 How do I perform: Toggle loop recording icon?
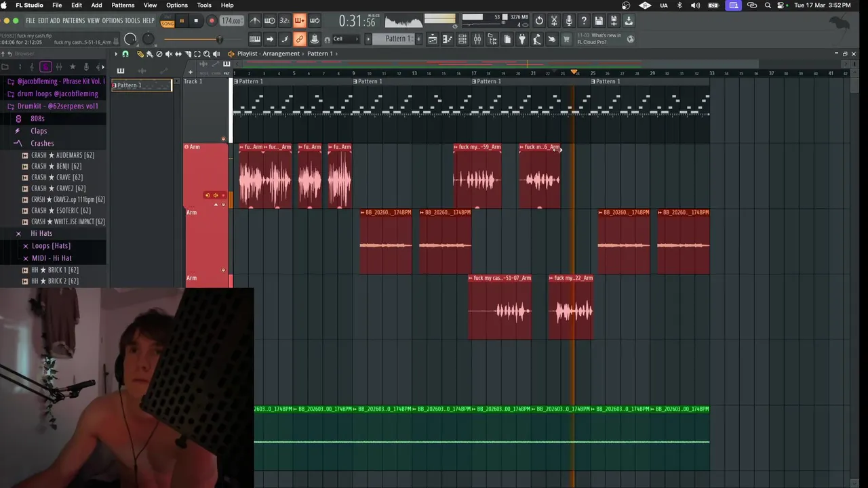(315, 21)
